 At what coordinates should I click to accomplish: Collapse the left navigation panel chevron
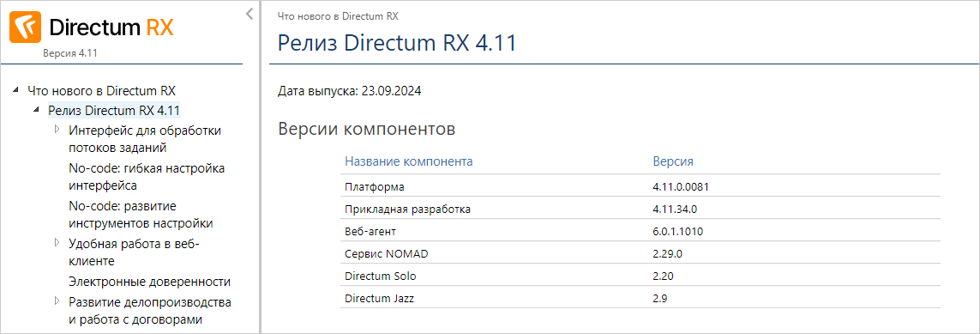point(249,14)
